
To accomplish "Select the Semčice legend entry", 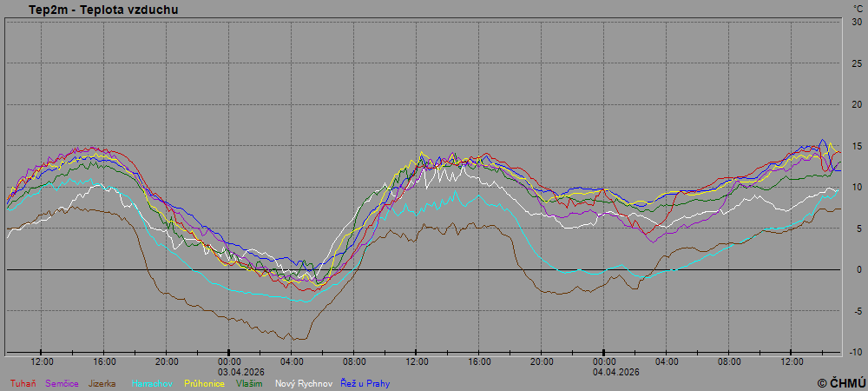I will tap(62, 383).
